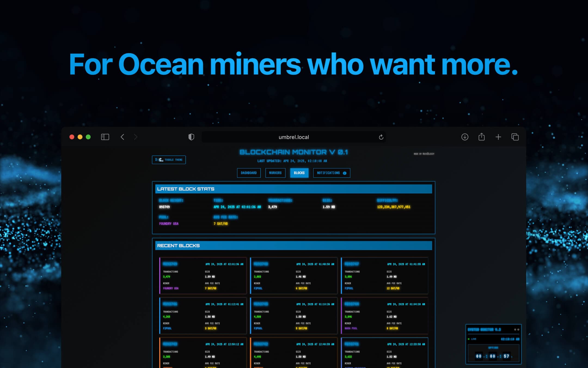Image resolution: width=588 pixels, height=368 pixels.
Task: Click the Made by credit link
Action: 424,154
